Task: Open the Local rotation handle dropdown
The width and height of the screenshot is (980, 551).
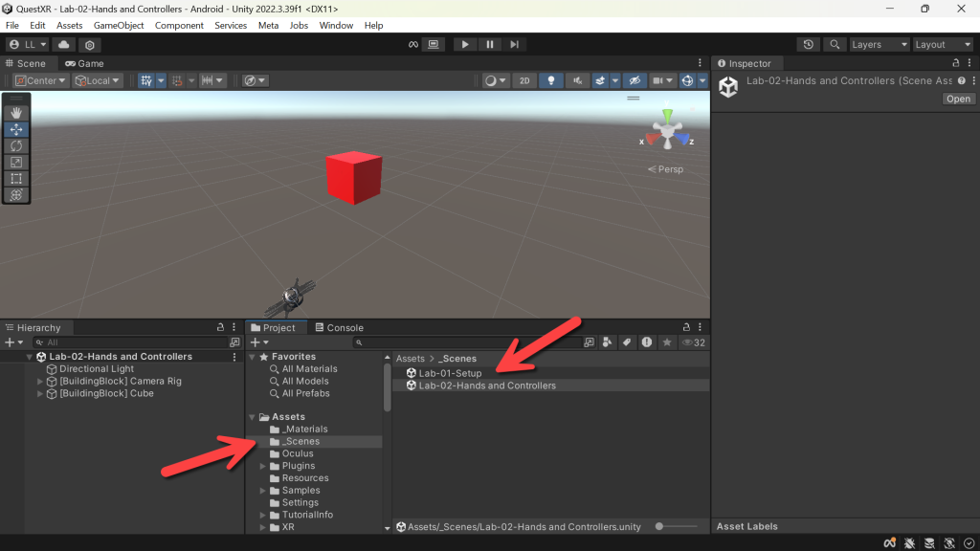Action: point(97,80)
